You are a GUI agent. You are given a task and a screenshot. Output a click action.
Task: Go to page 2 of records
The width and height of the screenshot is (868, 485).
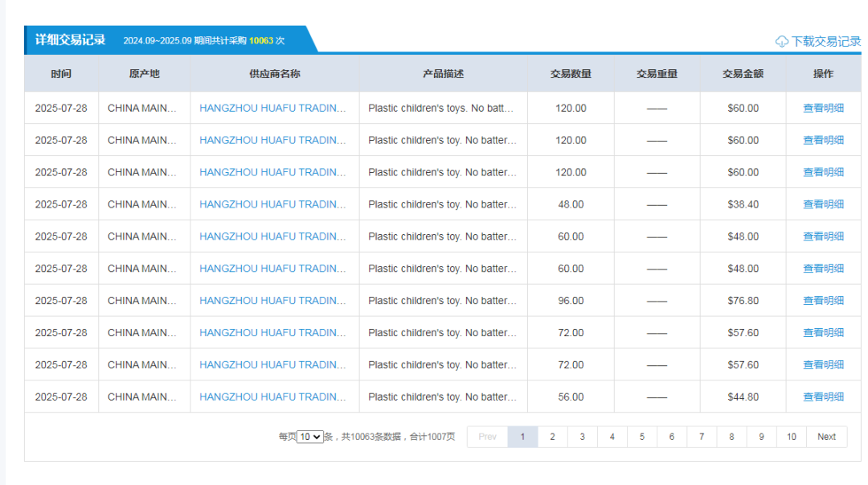pyautogui.click(x=552, y=437)
